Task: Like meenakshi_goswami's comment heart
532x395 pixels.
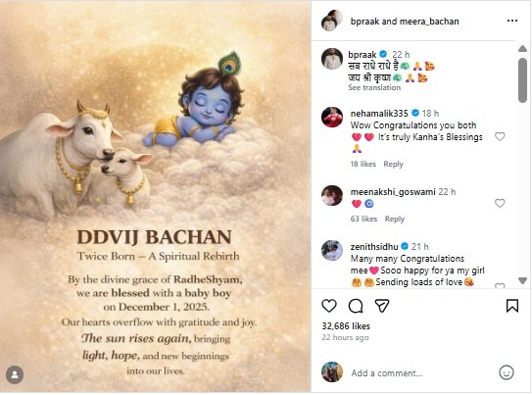Action: pyautogui.click(x=500, y=203)
